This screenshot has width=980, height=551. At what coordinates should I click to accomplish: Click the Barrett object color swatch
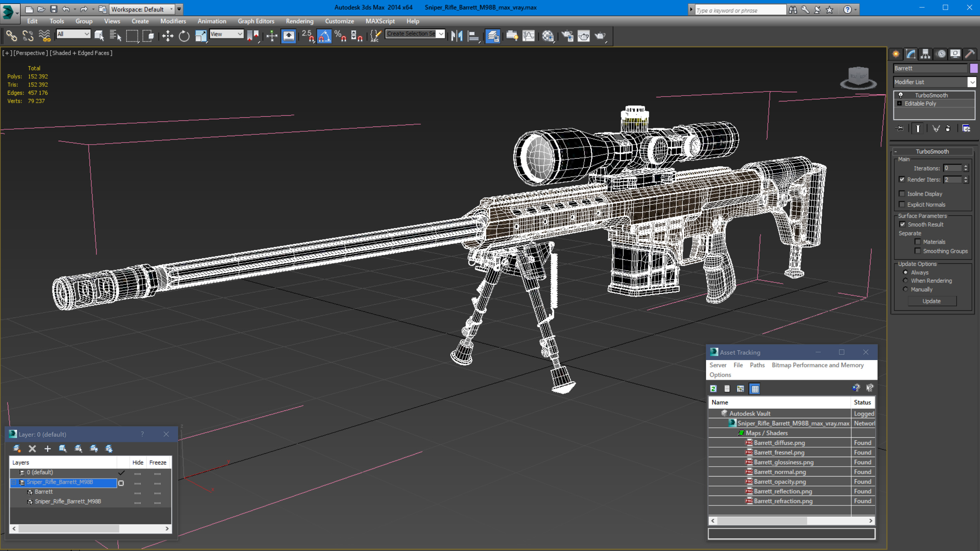point(974,68)
